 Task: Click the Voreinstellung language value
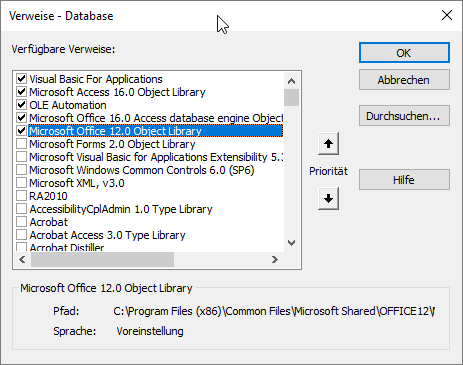tap(150, 331)
